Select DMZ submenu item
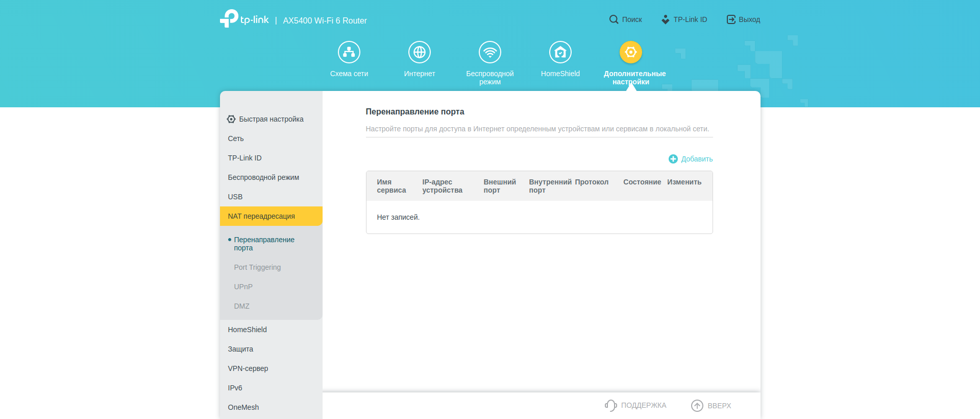Screen dimensions: 980x419 point(241,306)
